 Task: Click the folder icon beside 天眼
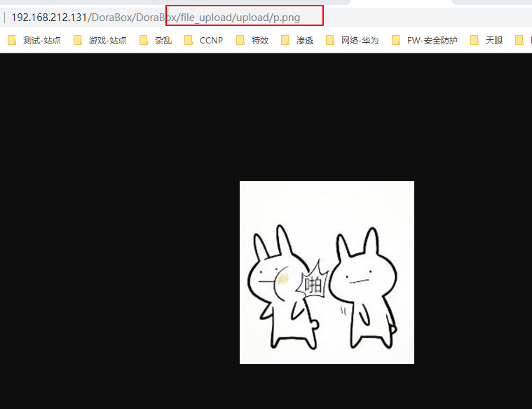tap(475, 40)
